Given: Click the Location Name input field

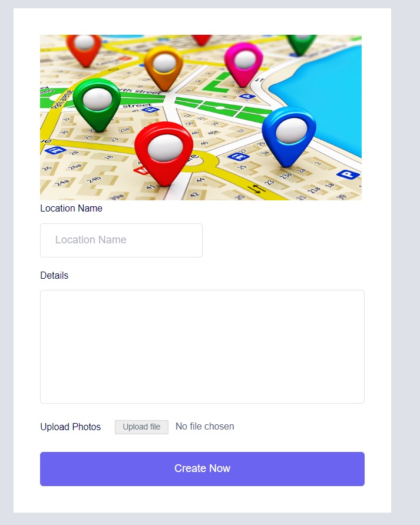Looking at the screenshot, I should [121, 240].
